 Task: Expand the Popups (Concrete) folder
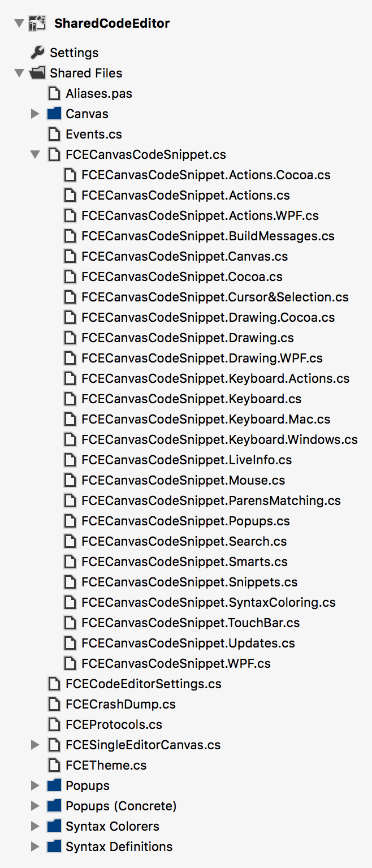point(35,806)
